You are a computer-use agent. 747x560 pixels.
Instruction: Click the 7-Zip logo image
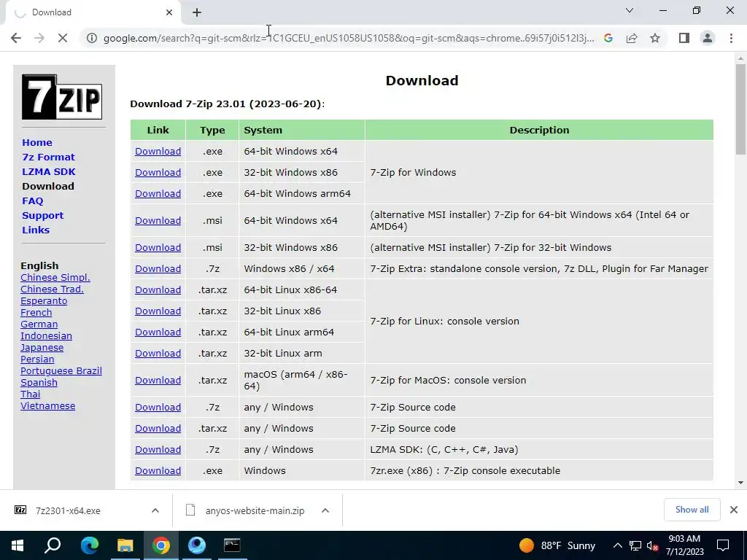pyautogui.click(x=62, y=97)
